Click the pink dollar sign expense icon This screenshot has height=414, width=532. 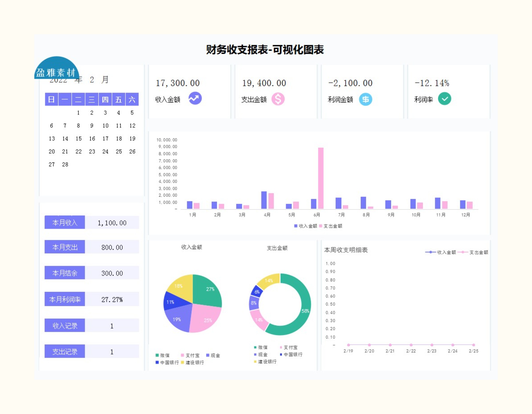point(278,99)
